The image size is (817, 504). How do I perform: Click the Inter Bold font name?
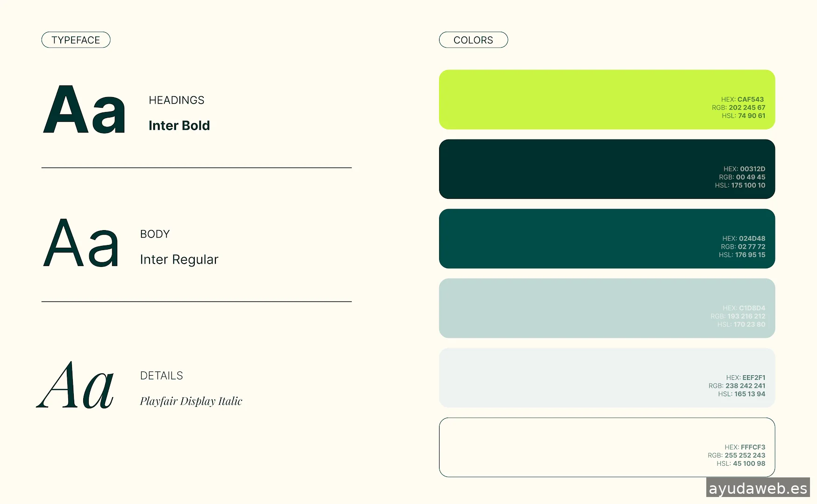179,126
